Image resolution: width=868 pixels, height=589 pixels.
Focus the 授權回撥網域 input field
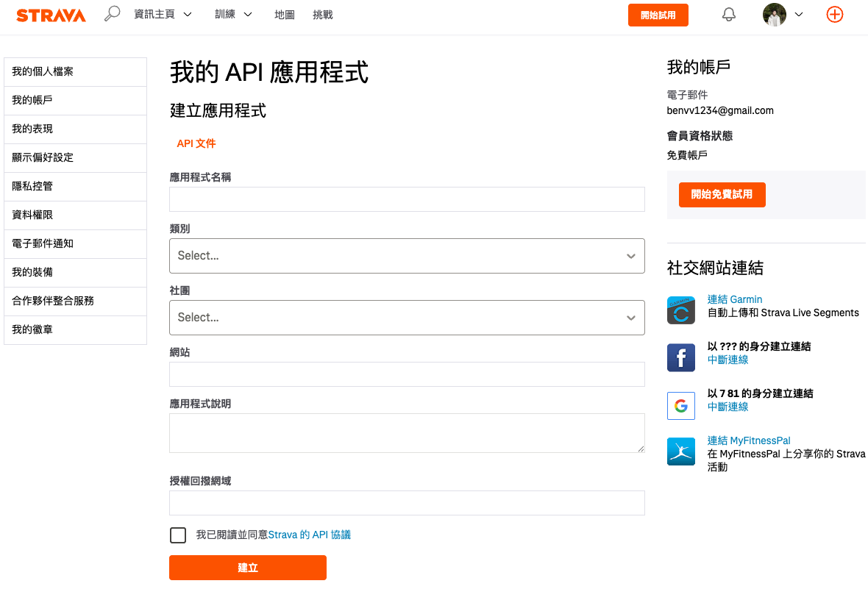point(407,503)
